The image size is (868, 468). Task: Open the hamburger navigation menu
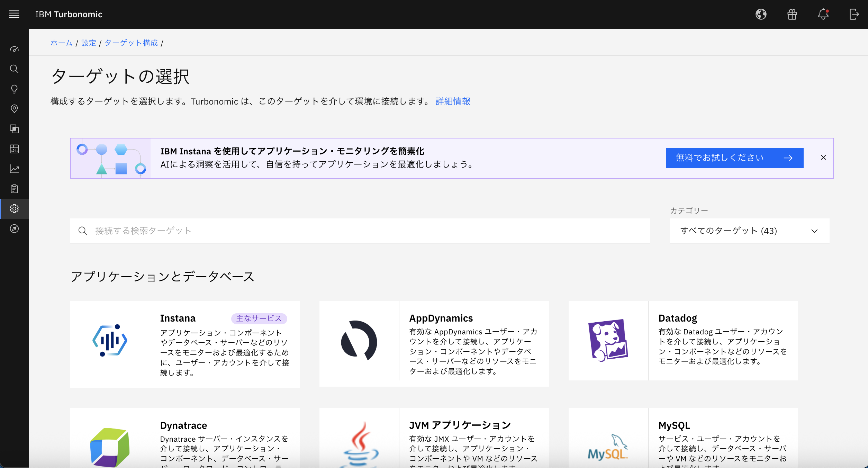tap(14, 14)
